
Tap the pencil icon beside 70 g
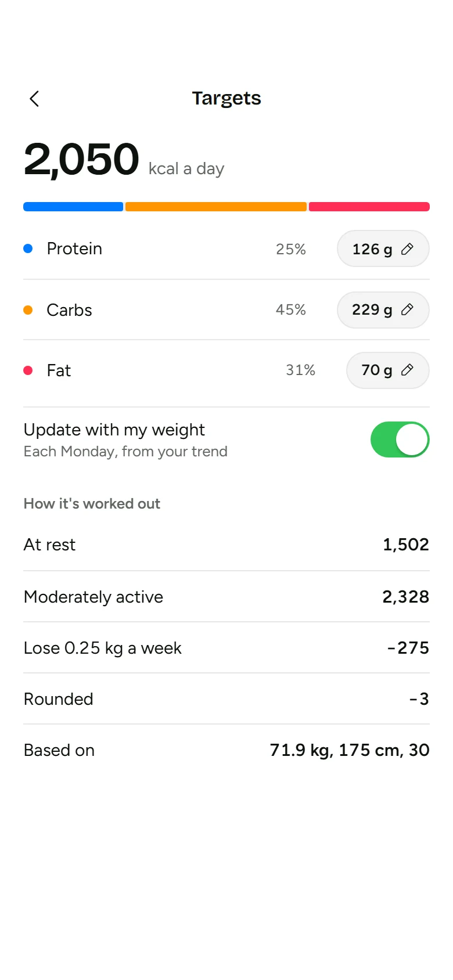tap(408, 370)
